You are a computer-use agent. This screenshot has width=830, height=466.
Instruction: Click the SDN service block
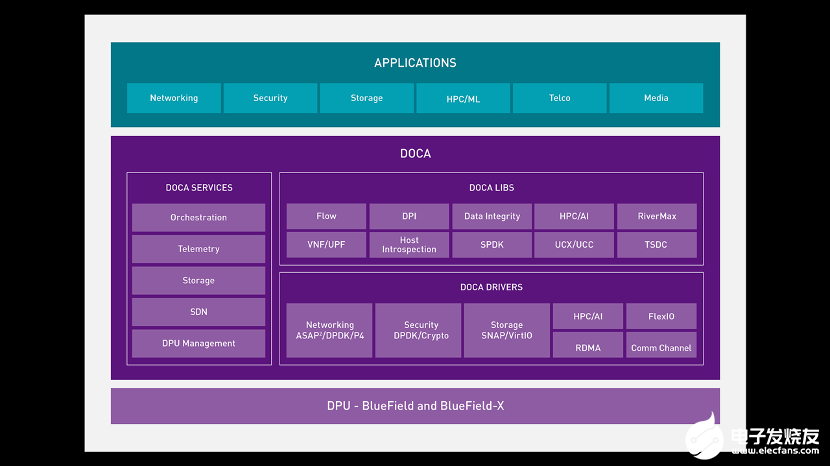point(198,312)
